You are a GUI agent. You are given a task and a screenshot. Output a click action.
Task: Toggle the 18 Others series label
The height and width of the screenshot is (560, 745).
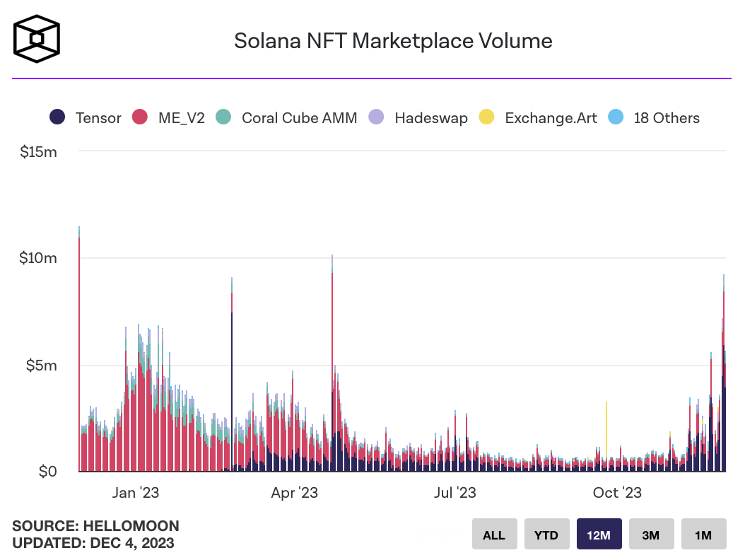pos(667,118)
